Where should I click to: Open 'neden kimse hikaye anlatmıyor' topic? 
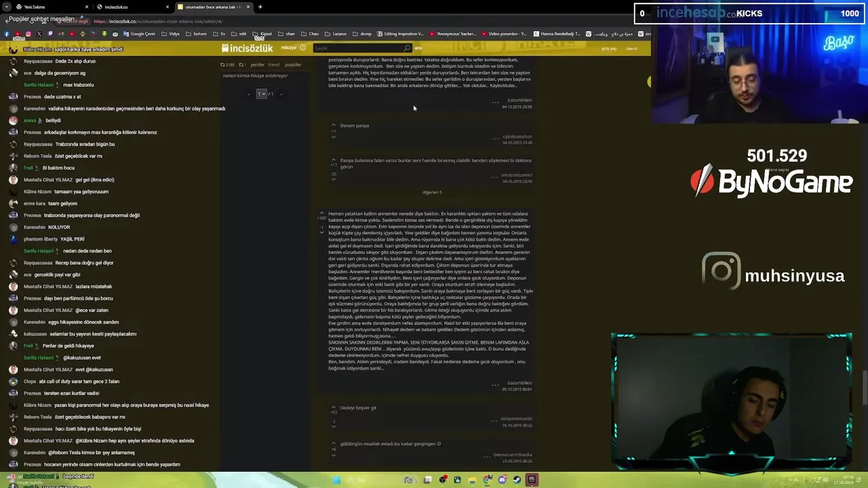click(x=256, y=75)
